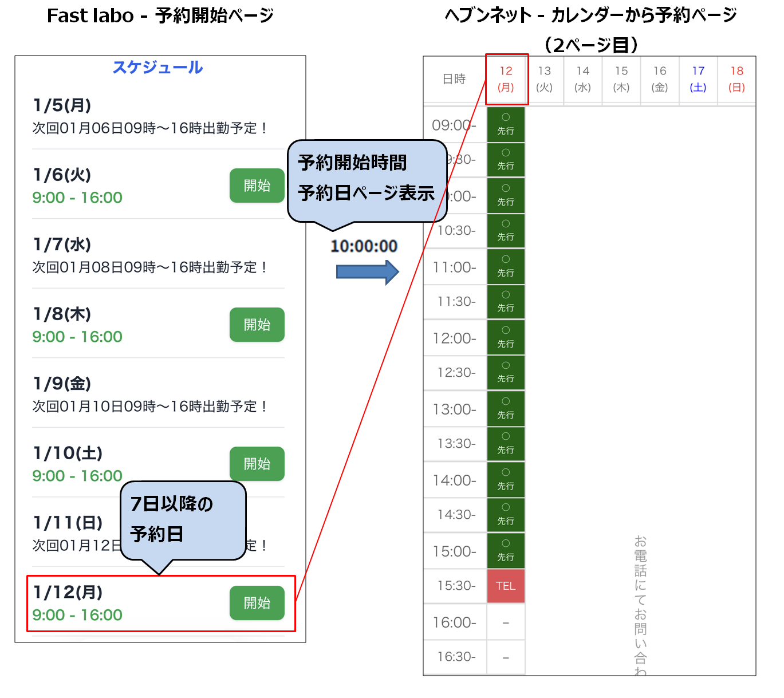The height and width of the screenshot is (698, 784).
Task: Select the 先行 slot for 09:00
Action: pos(506,125)
